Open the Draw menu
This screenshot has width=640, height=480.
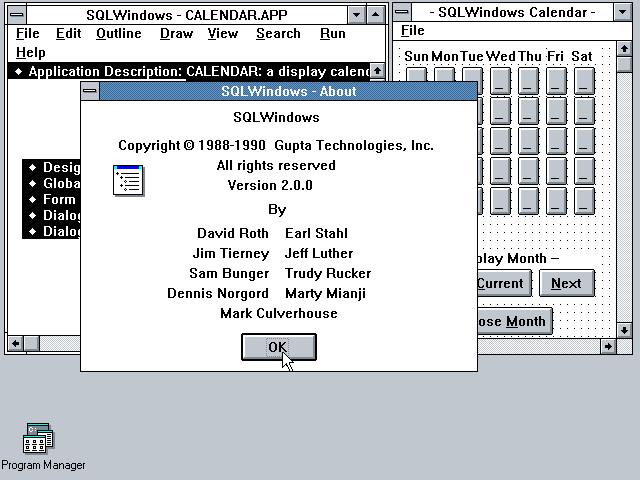coord(176,33)
